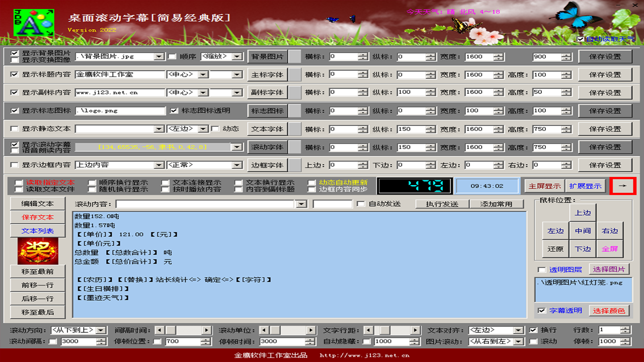This screenshot has height=362, width=644.
Task: Switch to 扩展显示 display mode
Action: [x=585, y=186]
